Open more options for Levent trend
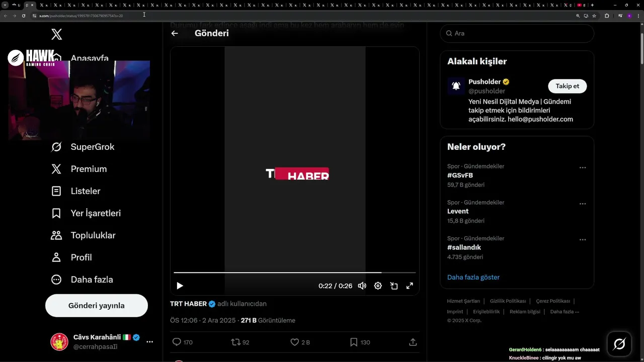The image size is (644, 362). [x=583, y=204]
